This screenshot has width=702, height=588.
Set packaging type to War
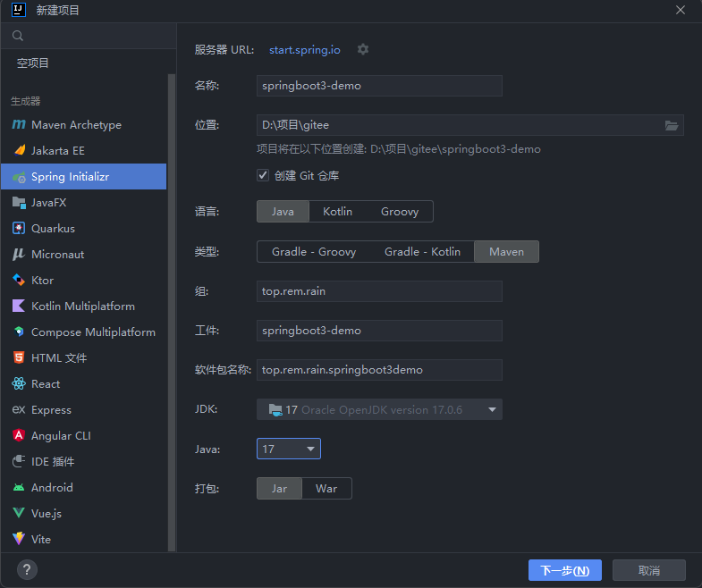pos(326,489)
